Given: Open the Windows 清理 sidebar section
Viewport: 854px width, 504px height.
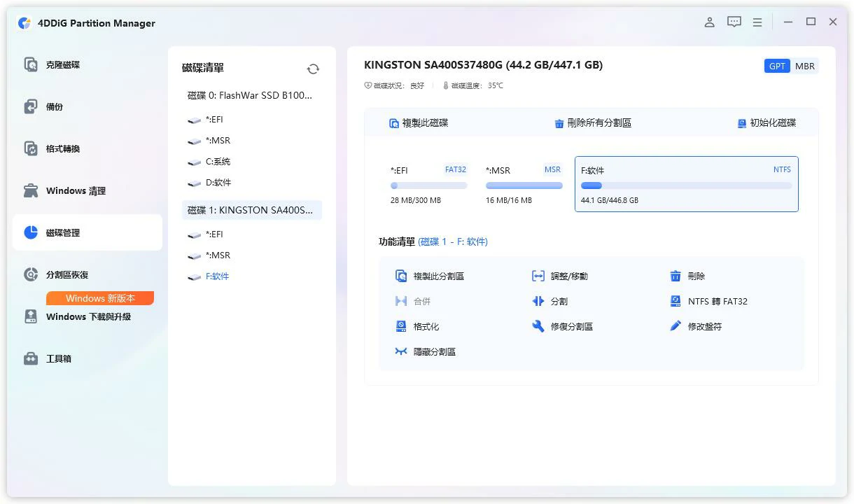Looking at the screenshot, I should tap(87, 190).
